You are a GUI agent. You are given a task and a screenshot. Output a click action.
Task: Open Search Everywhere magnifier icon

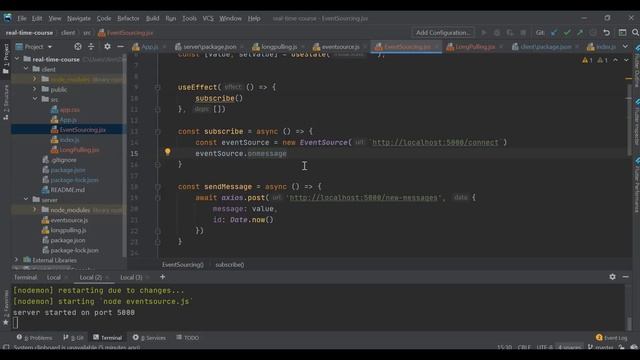(635, 33)
